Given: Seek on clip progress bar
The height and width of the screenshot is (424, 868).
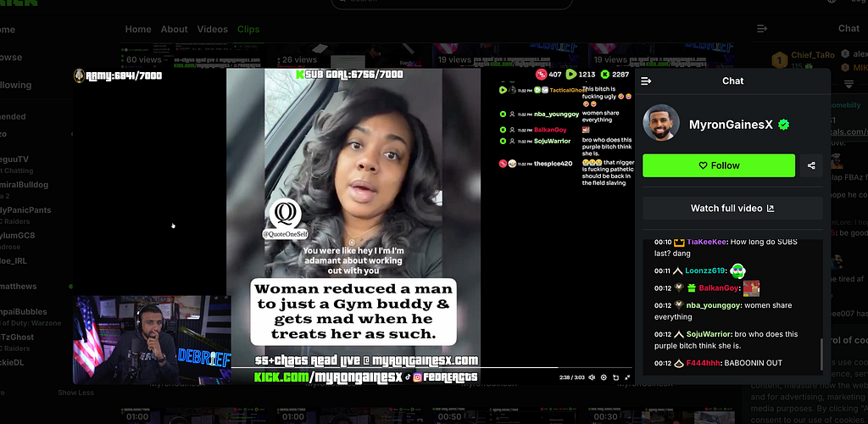Looking at the screenshot, I should tap(431, 367).
